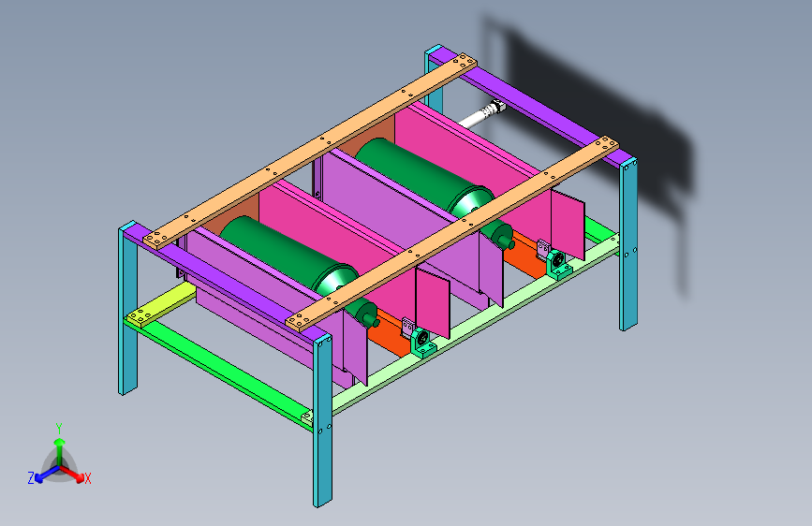Image resolution: width=812 pixels, height=526 pixels.
Task: Click the blue Z axis arrow on the triad
Action: coord(47,474)
